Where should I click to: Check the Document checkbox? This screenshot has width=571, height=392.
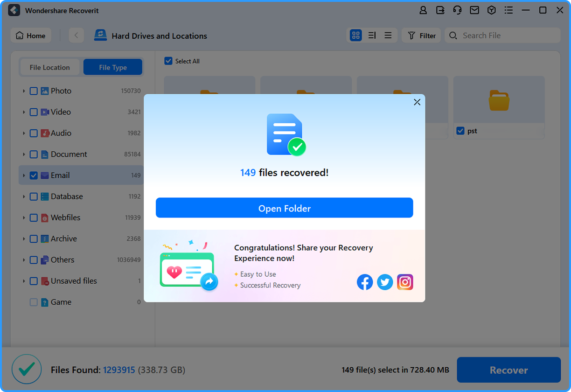[34, 154]
